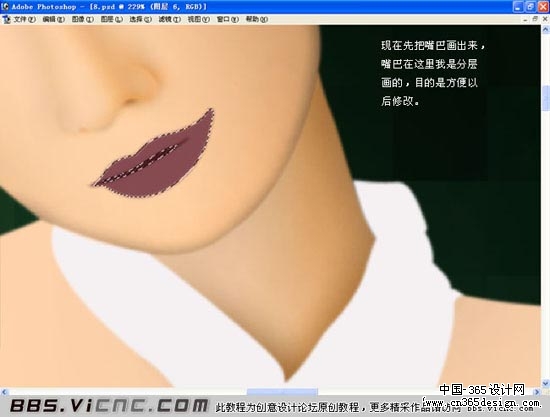
Task: Click the horizontal scrollbar right arrow
Action: (537, 392)
